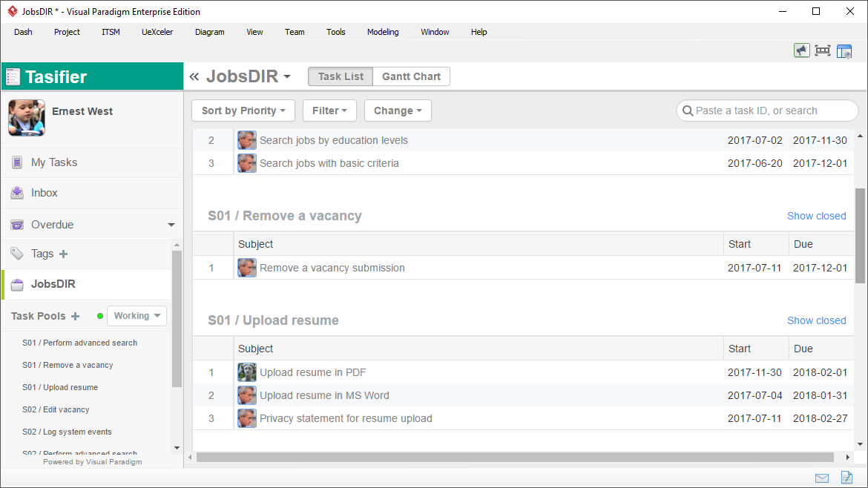This screenshot has height=488, width=868.
Task: Click the Tags label icon
Action: (17, 254)
